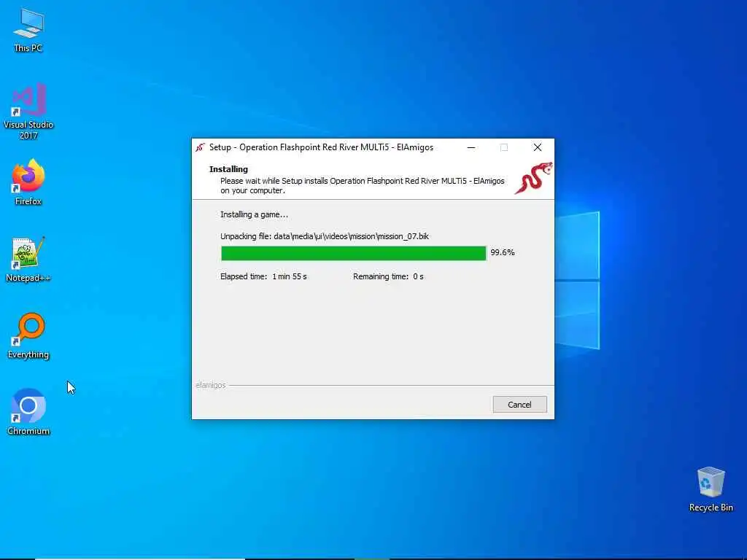Minimize the Setup installer window
This screenshot has width=747, height=560.
(471, 147)
